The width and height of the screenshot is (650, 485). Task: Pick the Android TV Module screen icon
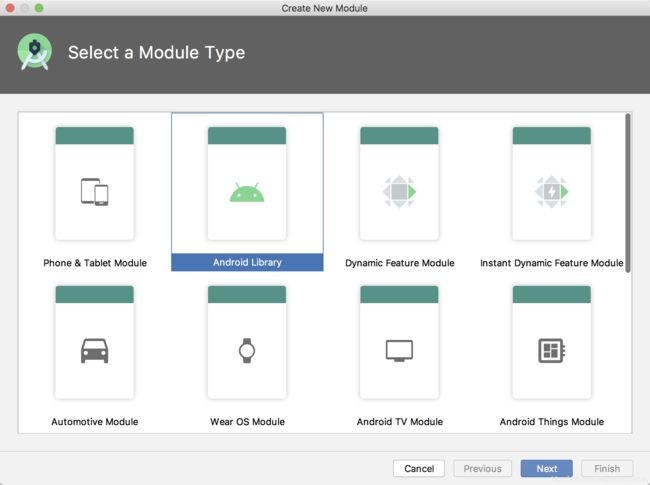tap(399, 351)
